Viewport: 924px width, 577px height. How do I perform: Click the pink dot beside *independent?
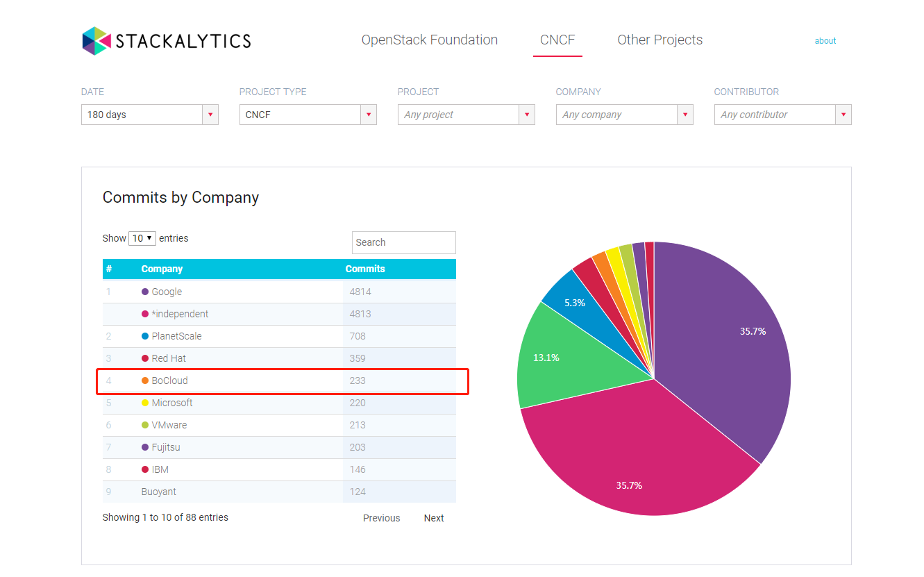click(x=145, y=314)
